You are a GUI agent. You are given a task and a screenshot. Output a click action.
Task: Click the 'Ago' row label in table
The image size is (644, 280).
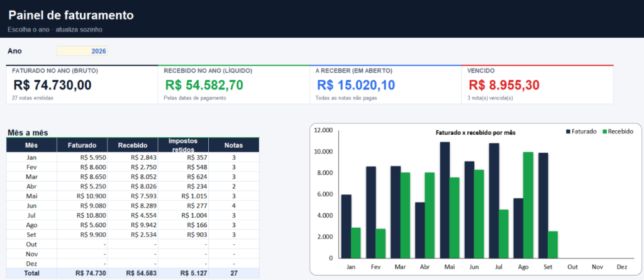pos(31,225)
